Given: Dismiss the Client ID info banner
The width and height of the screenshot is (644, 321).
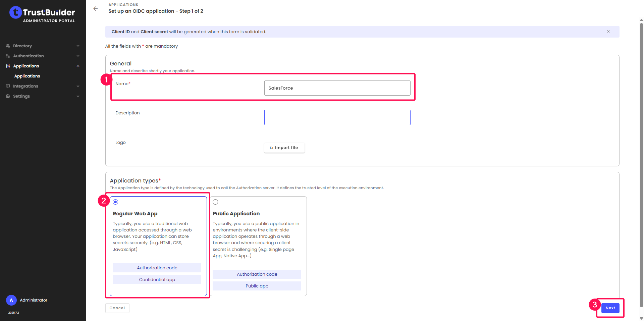Looking at the screenshot, I should (608, 32).
